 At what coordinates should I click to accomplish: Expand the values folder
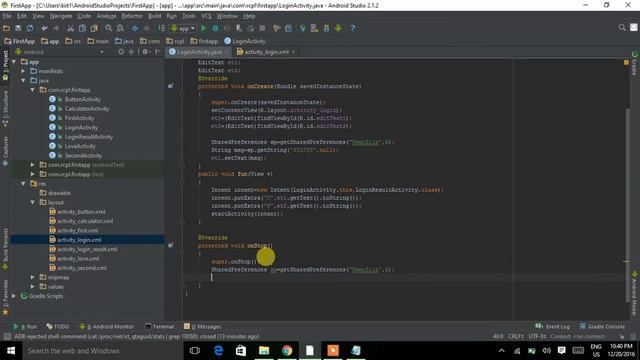point(33,287)
